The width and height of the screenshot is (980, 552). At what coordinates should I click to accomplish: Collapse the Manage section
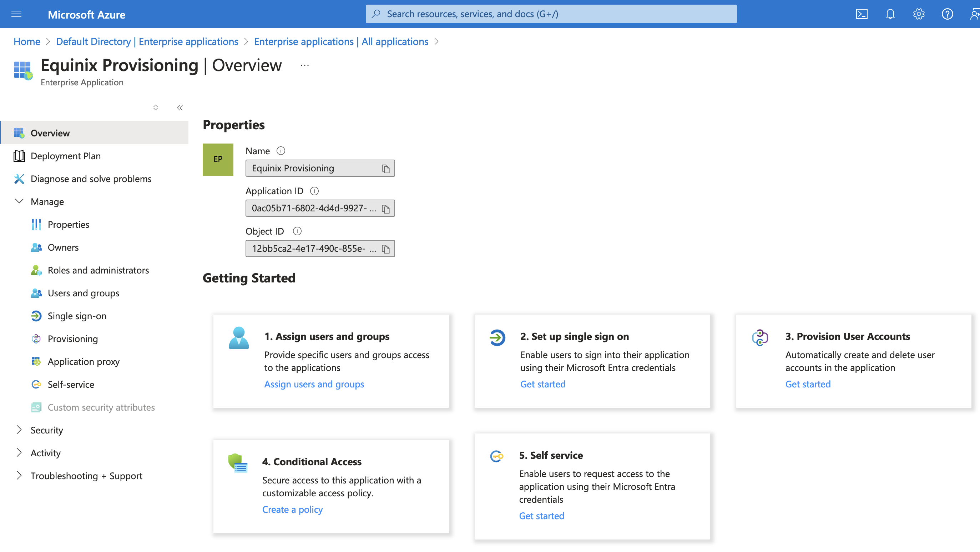[19, 201]
